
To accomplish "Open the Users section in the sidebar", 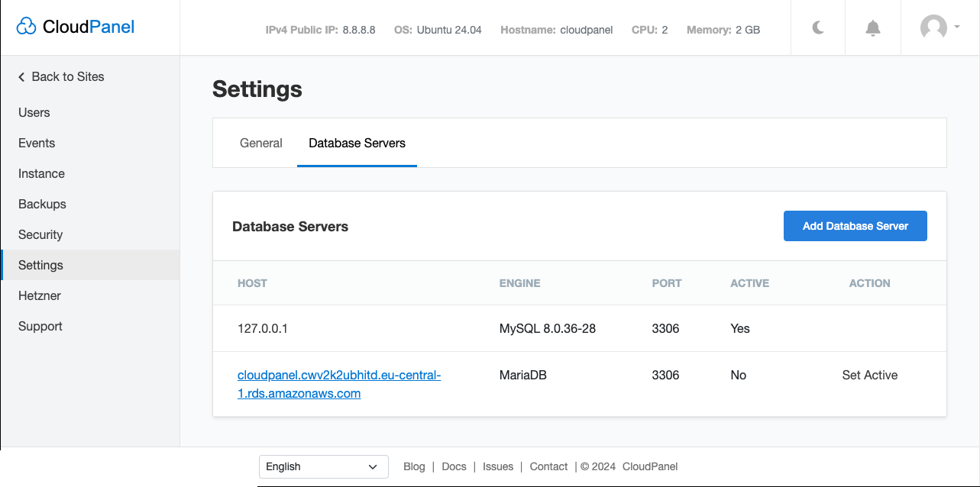I will click(34, 112).
